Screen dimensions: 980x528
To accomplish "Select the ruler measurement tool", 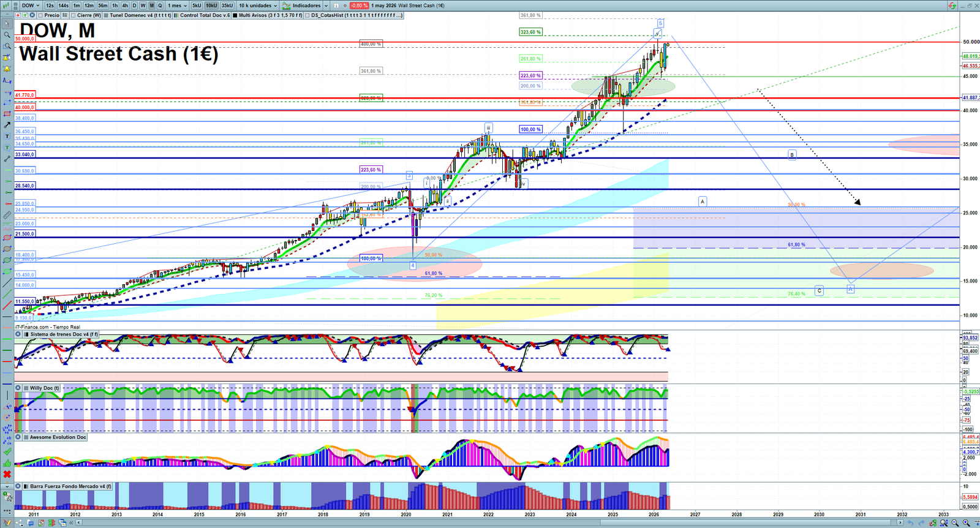I will tap(7, 216).
